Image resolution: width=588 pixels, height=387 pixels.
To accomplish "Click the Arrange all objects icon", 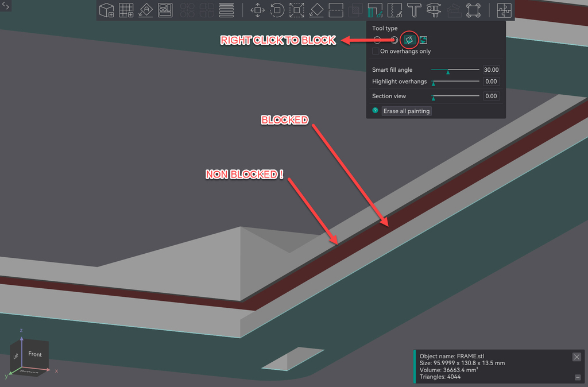I will point(165,10).
